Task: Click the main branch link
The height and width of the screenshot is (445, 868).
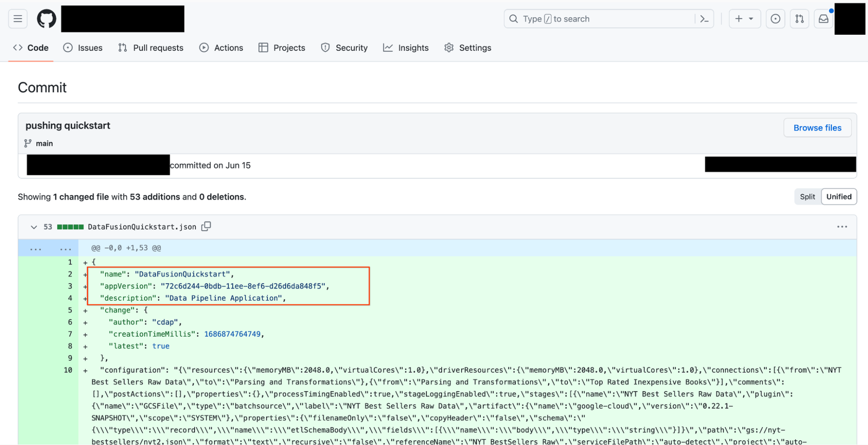Action: click(x=44, y=143)
